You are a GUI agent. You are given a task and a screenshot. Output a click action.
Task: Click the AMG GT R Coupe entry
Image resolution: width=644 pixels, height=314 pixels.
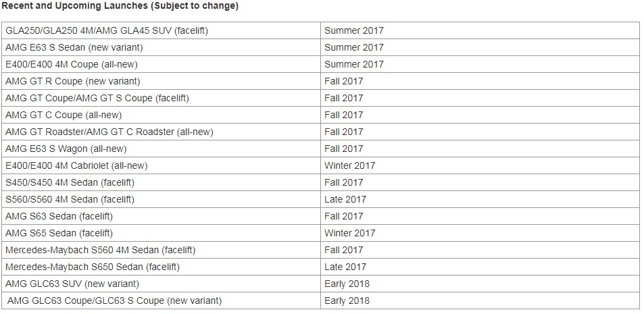[x=72, y=81]
